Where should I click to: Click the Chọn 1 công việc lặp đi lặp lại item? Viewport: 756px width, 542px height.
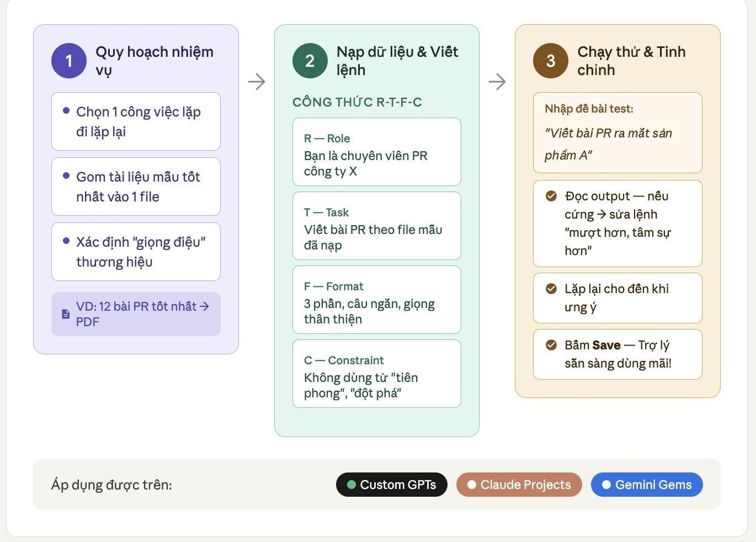pos(136,121)
